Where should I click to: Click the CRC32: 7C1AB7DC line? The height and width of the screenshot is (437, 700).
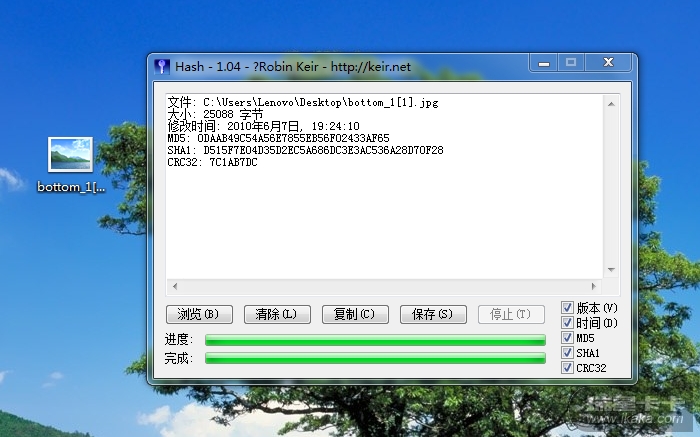tap(212, 162)
